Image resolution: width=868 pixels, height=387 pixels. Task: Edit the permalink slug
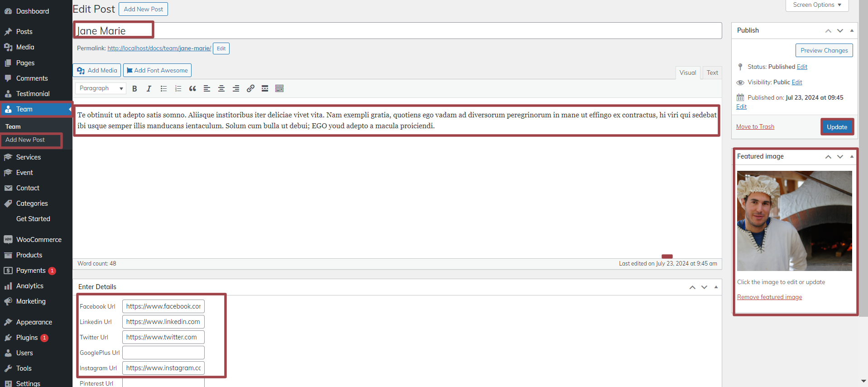click(221, 48)
